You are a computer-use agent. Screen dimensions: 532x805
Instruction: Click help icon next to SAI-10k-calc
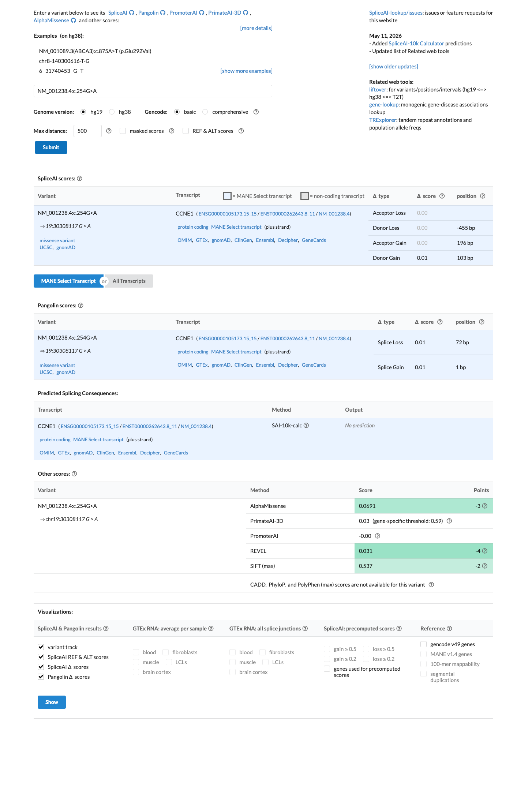(x=307, y=426)
